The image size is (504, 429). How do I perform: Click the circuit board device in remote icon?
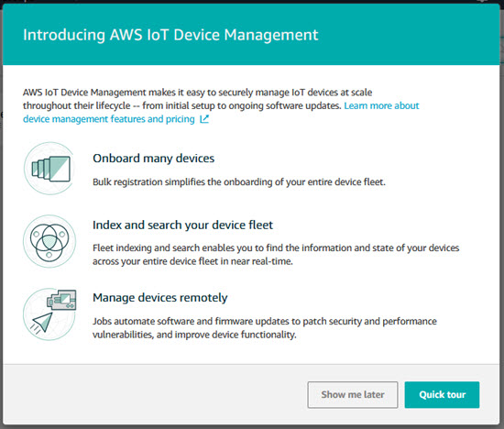pos(62,300)
